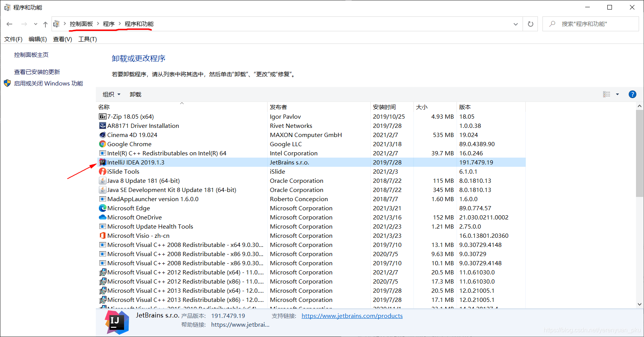
Task: Click the 搜索"程序和功能" search field
Action: [x=591, y=24]
